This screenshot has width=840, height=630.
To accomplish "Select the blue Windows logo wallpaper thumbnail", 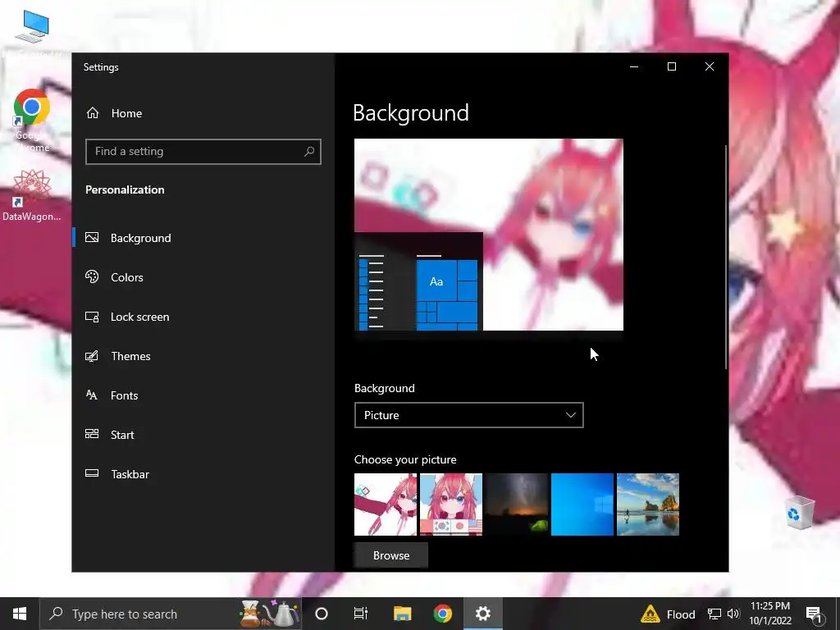I will point(582,504).
